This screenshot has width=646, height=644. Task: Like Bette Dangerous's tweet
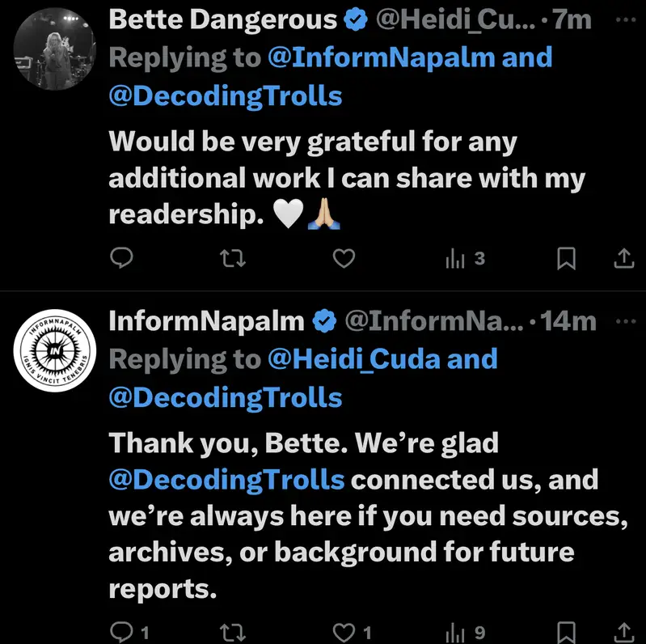(x=344, y=258)
